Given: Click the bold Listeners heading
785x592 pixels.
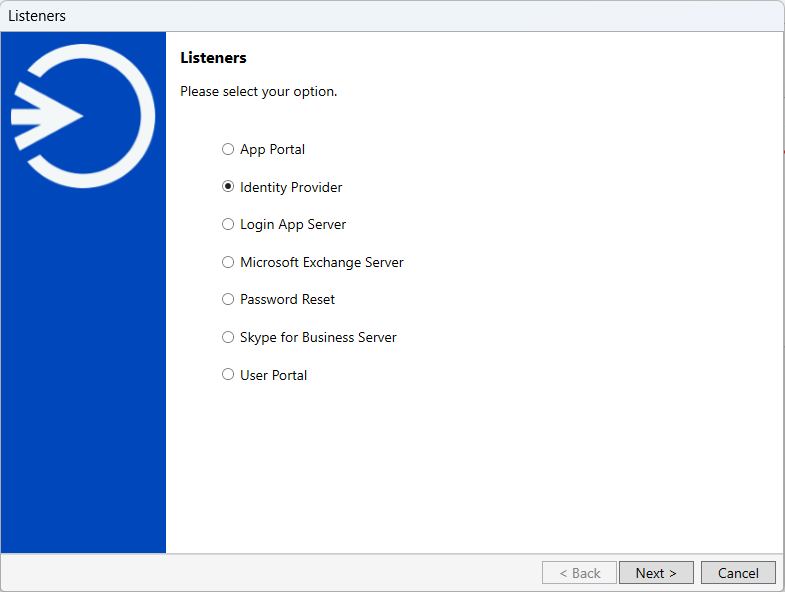Looking at the screenshot, I should (213, 58).
